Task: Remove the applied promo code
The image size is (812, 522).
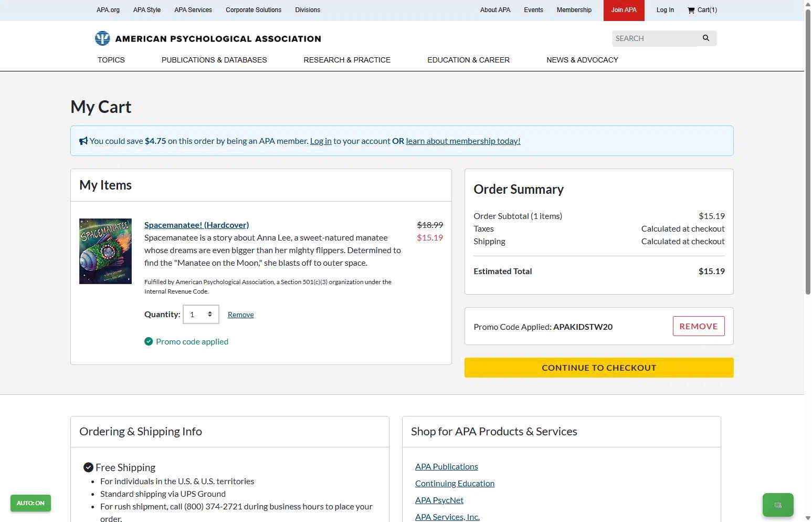Action: click(x=699, y=326)
